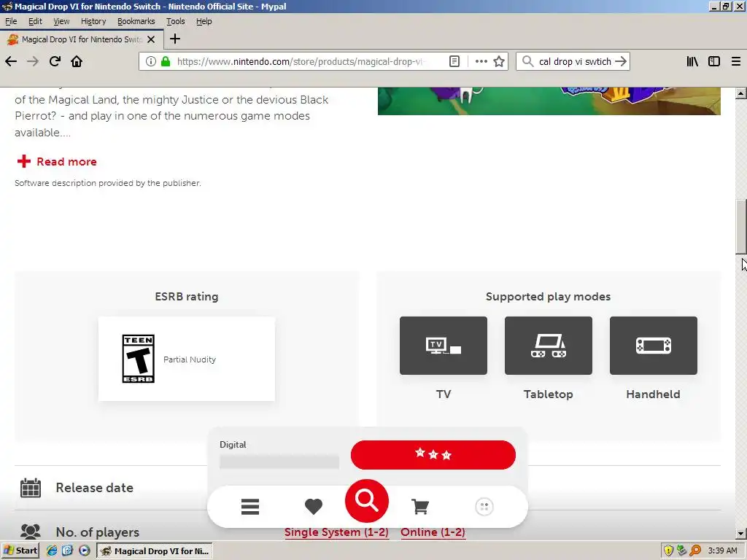Click the Magical Drop VI taskbar button
The image size is (747, 560).
click(x=155, y=551)
